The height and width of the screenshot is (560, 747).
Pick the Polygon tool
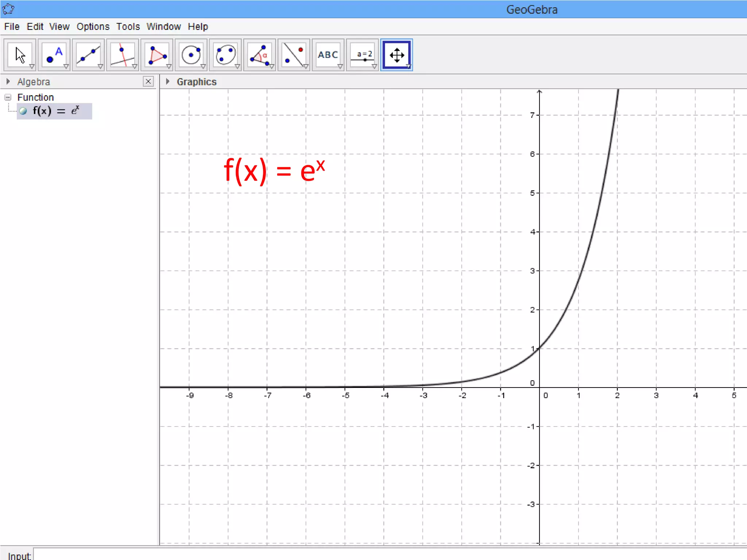[157, 55]
